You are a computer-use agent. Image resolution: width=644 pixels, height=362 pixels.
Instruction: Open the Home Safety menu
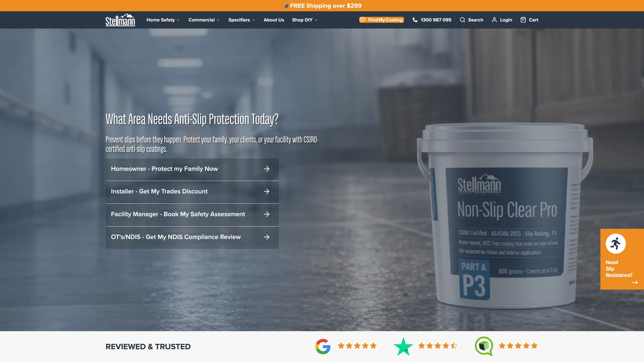pyautogui.click(x=163, y=20)
